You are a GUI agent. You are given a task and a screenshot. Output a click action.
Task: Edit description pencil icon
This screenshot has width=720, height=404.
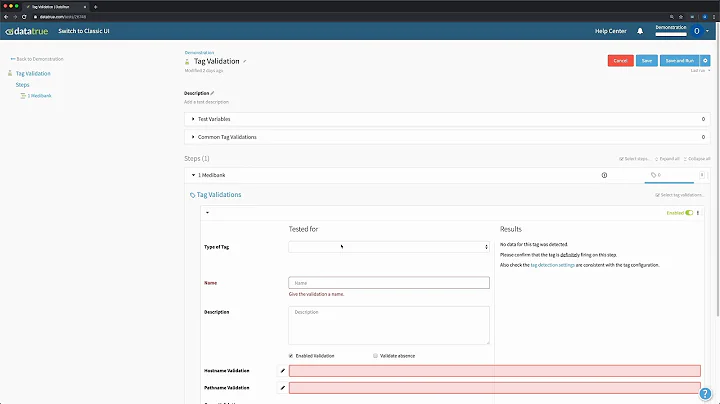(212, 93)
